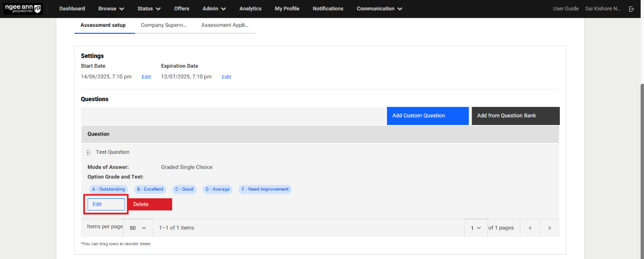
Task: Click the logout icon in header
Action: point(632,9)
